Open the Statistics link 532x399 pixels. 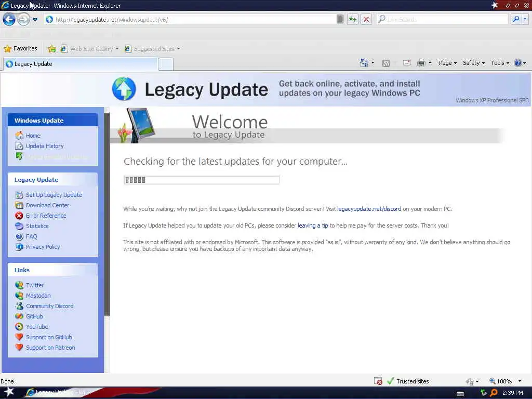pyautogui.click(x=37, y=226)
